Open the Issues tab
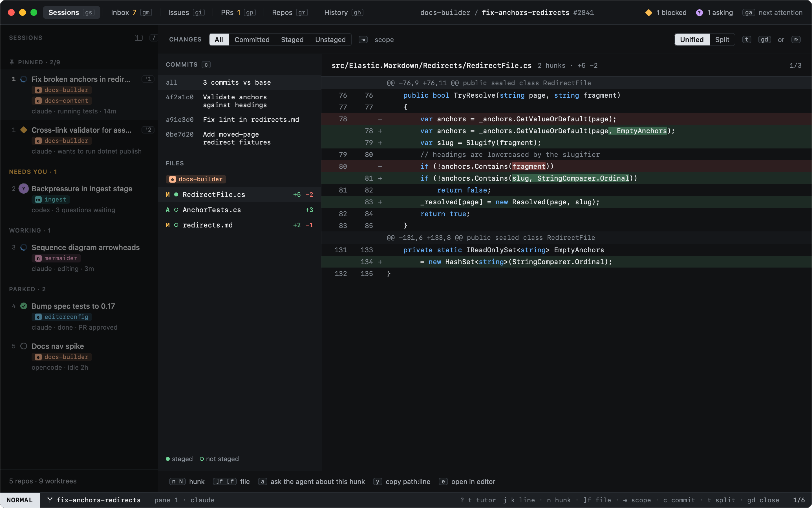 pos(186,12)
